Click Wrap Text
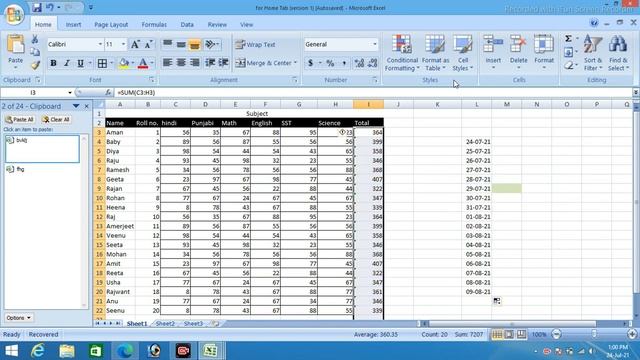640x360 pixels. tap(256, 44)
